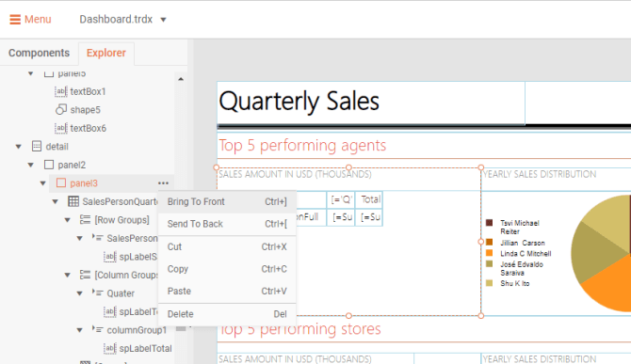Collapse the Quater group node
This screenshot has height=364, width=631.
[80, 293]
